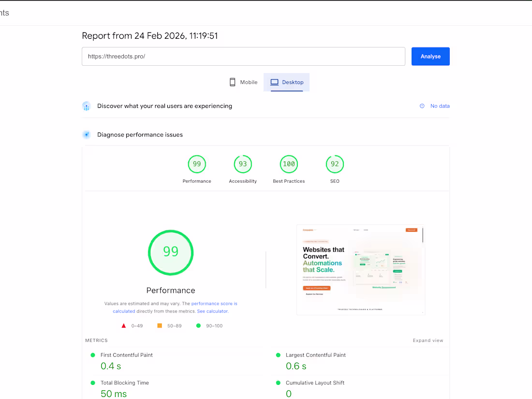Viewport: 532px width, 399px height.
Task: Open the See calculator link
Action: point(213,311)
